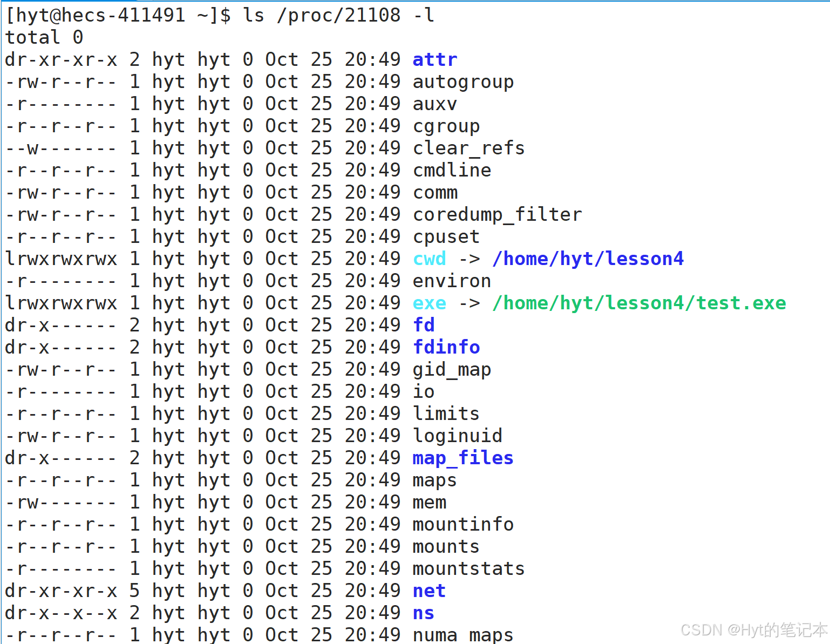
Task: Select the 'mounts' file name
Action: tap(446, 546)
